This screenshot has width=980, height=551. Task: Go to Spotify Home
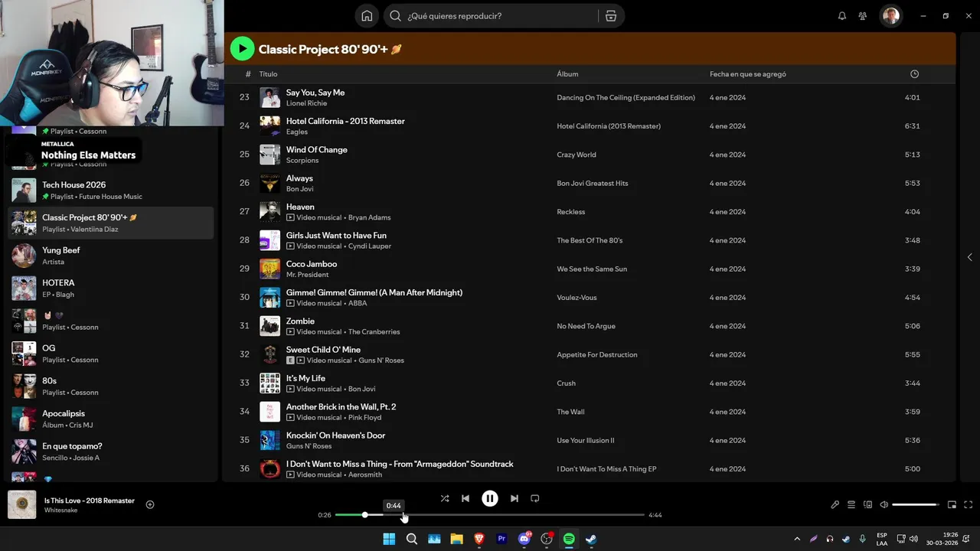point(367,16)
